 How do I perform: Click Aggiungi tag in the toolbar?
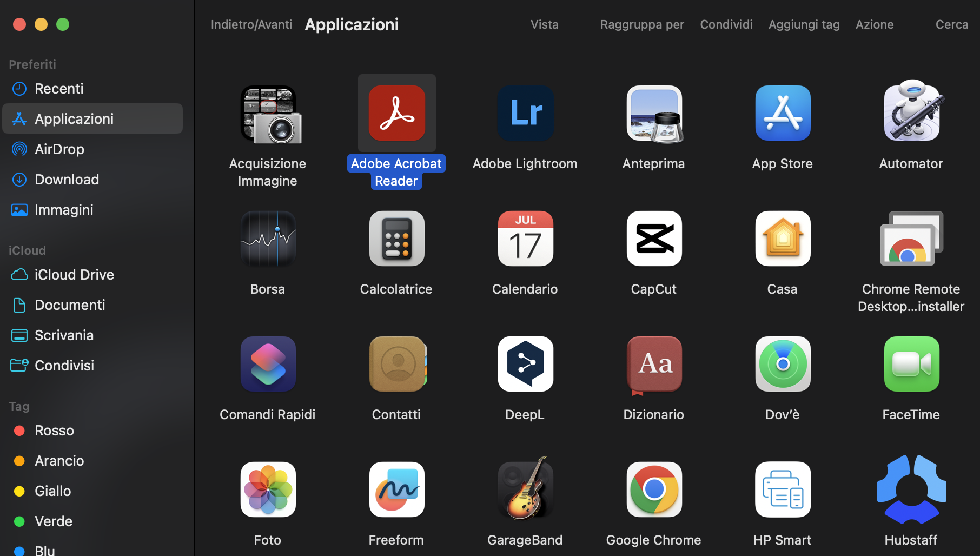click(804, 24)
